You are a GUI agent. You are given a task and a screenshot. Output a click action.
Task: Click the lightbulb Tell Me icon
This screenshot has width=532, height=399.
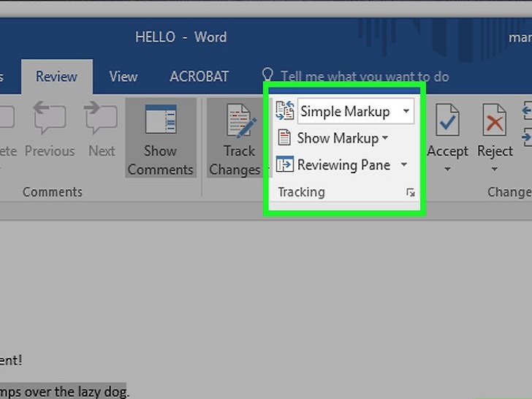(267, 75)
